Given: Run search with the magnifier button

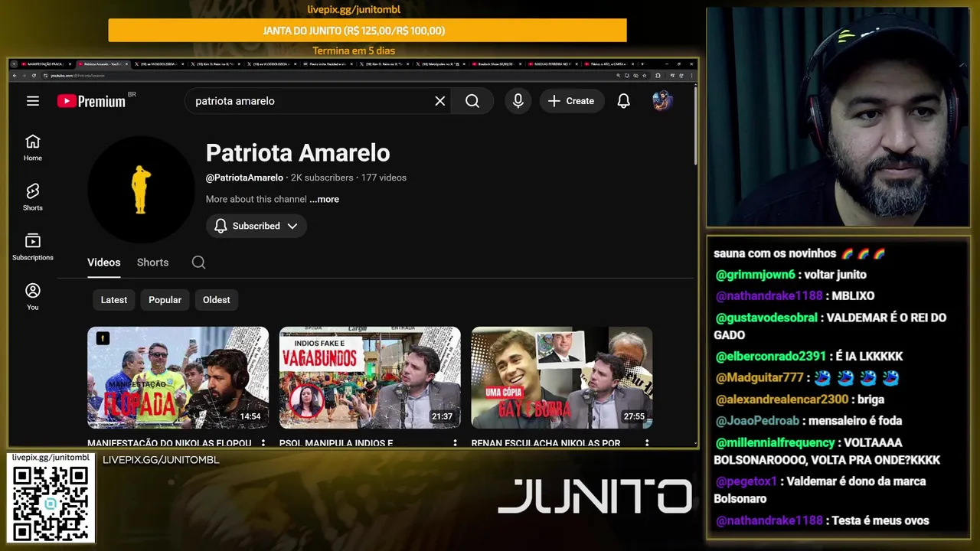Looking at the screenshot, I should tap(472, 101).
